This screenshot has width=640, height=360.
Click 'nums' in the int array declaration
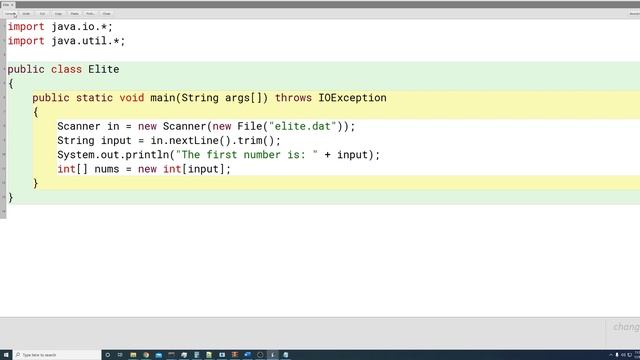(107, 169)
